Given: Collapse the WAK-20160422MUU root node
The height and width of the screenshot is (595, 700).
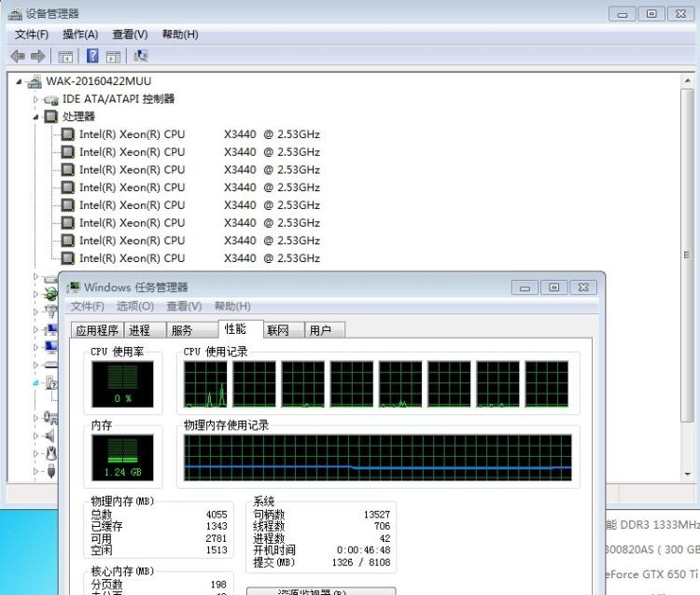Looking at the screenshot, I should click(x=19, y=82).
